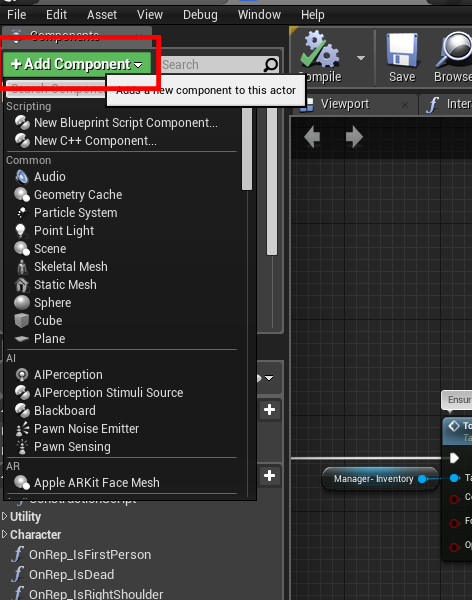The height and width of the screenshot is (600, 472).
Task: Open Browse with the magnifier icon
Action: 455,50
